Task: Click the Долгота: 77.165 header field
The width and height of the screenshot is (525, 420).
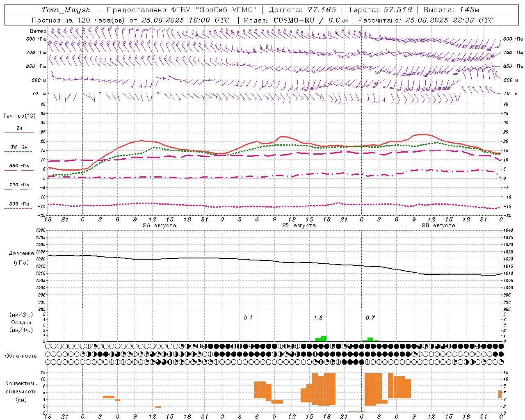Action: [x=302, y=10]
